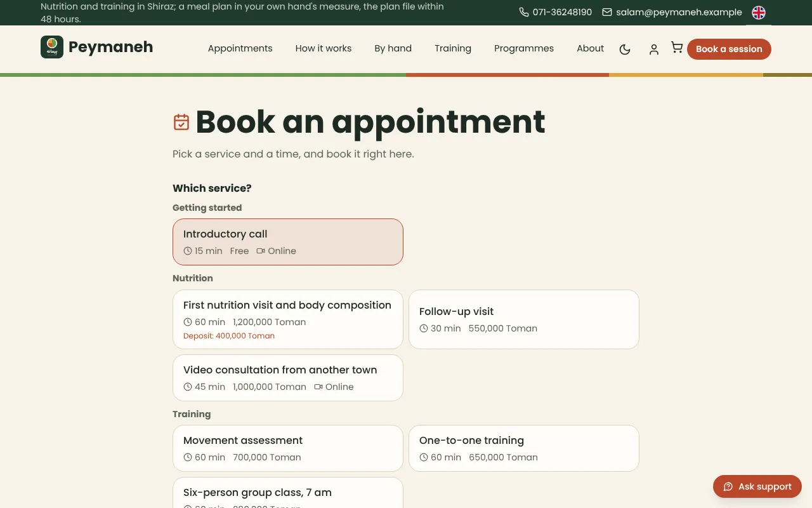Click the clock icon beside 45 min
The image size is (812, 508).
[x=188, y=387]
